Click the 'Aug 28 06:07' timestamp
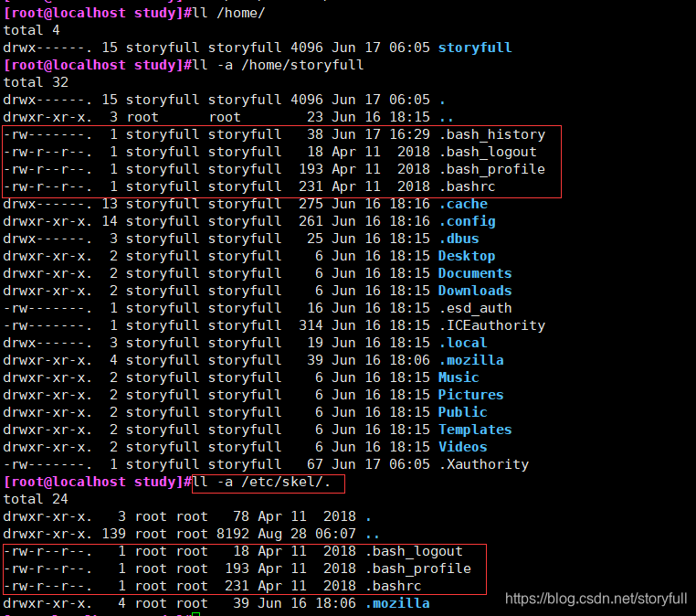This screenshot has height=616, width=696. [x=307, y=534]
